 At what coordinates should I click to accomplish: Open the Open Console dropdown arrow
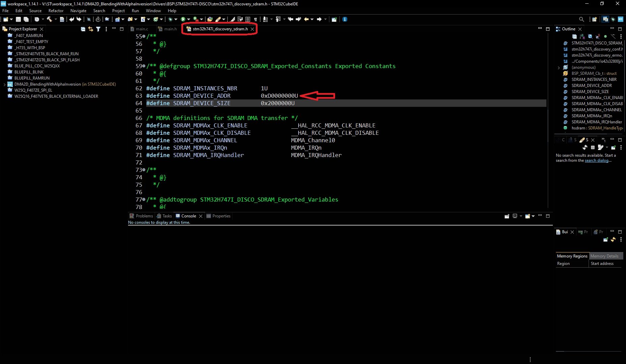533,216
